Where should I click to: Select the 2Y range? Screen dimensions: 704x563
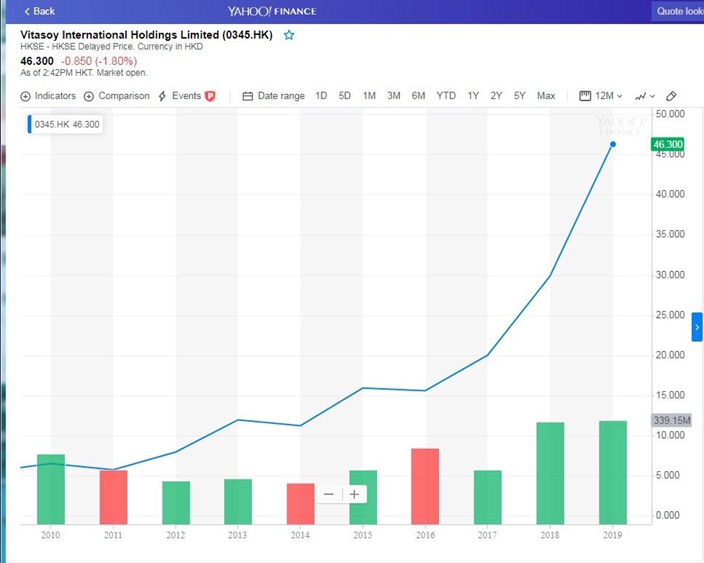click(x=496, y=96)
